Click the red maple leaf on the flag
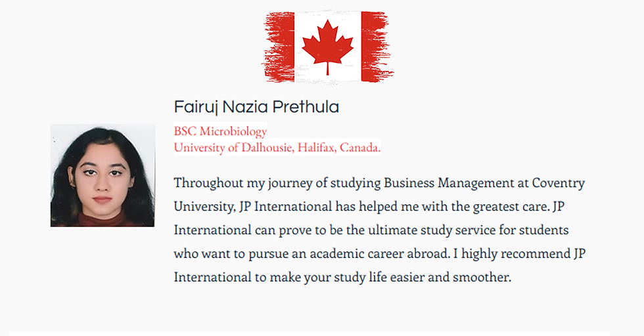The width and height of the screenshot is (644, 336). point(327,47)
